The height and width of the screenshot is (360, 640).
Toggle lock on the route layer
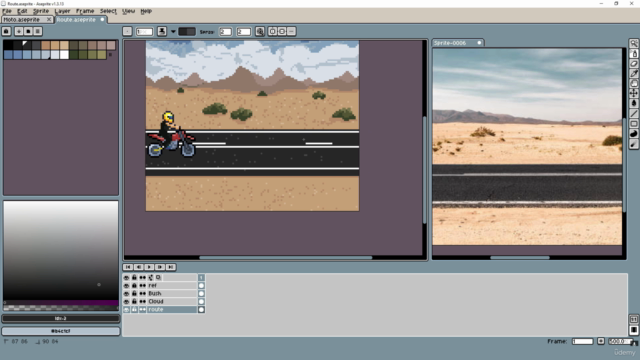pos(134,310)
